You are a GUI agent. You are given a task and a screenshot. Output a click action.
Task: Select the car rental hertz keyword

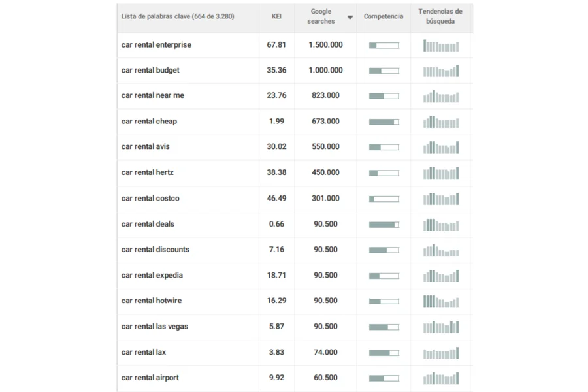click(148, 172)
